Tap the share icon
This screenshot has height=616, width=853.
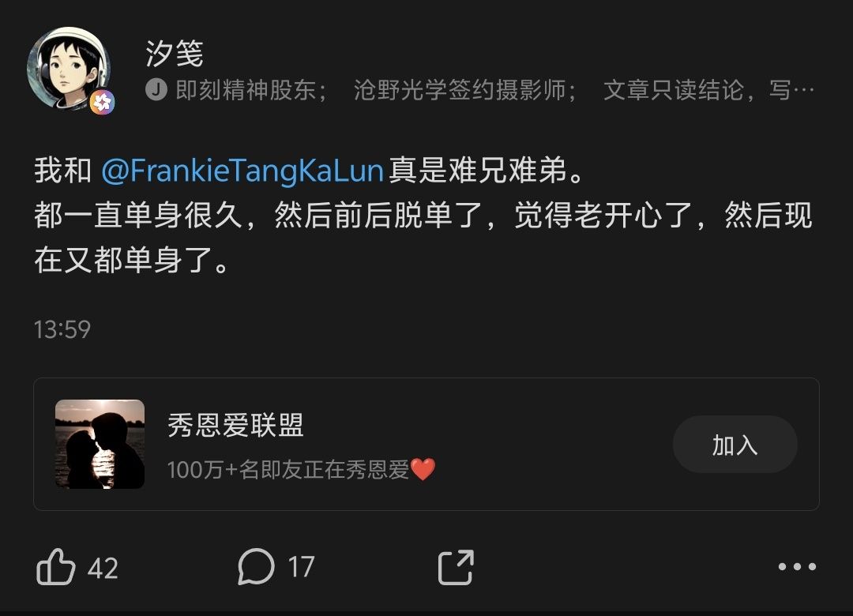pyautogui.click(x=456, y=567)
